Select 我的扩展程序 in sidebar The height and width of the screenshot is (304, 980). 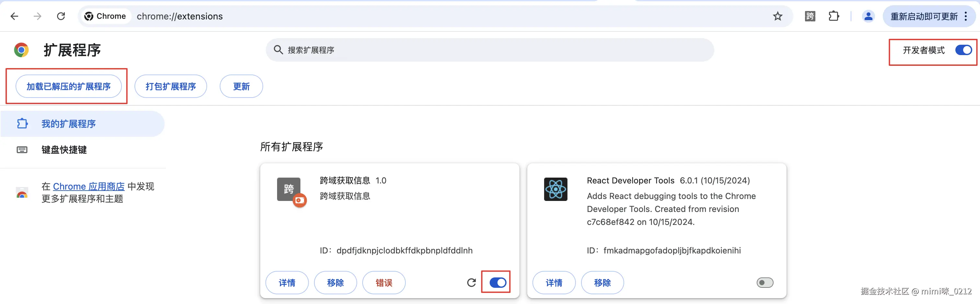coord(82,124)
